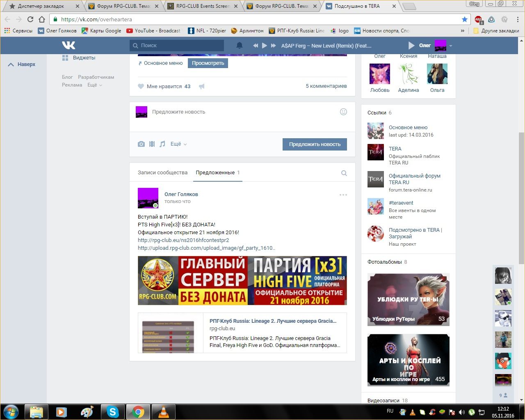The height and width of the screenshot is (420, 525).
Task: Open Официальный форум TERA RU link
Action: tap(415, 179)
